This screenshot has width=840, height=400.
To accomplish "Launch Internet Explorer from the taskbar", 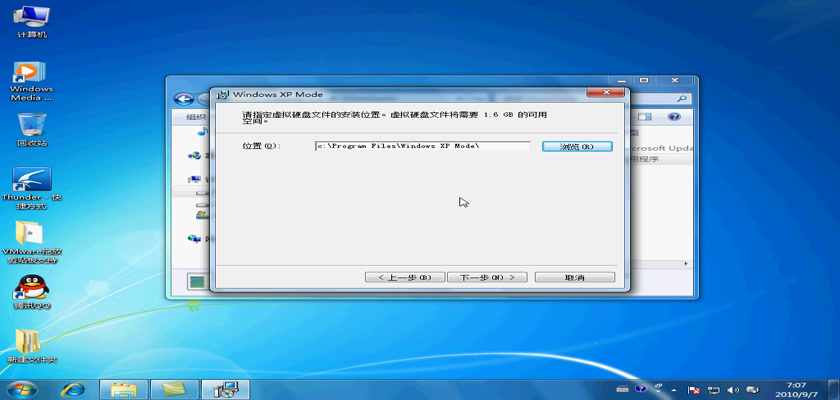I will 72,388.
